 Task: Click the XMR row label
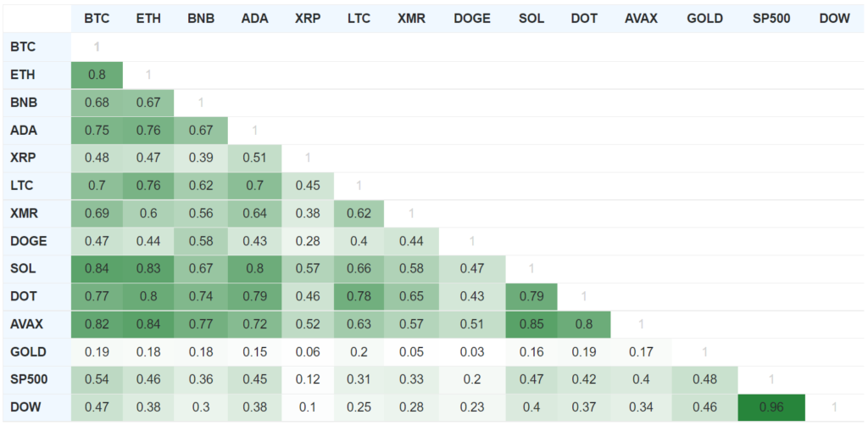[x=26, y=213]
